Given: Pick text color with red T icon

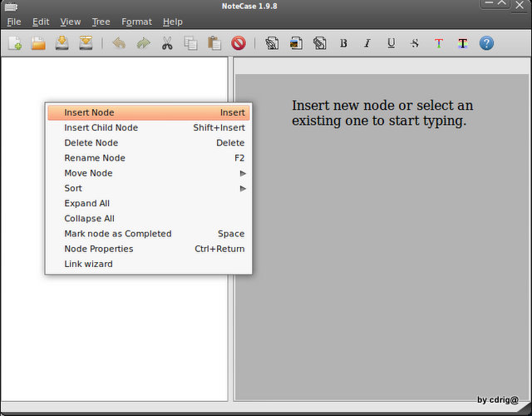Looking at the screenshot, I should coord(439,43).
